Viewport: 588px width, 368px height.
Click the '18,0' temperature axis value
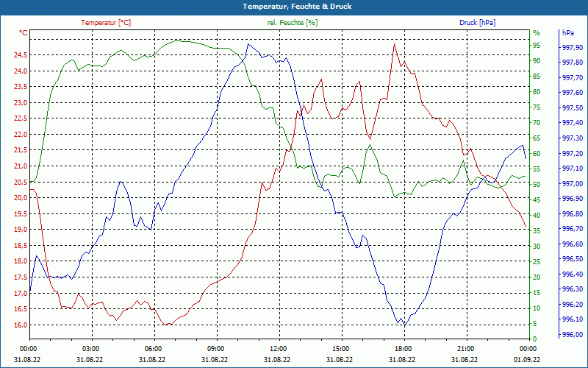coord(21,261)
